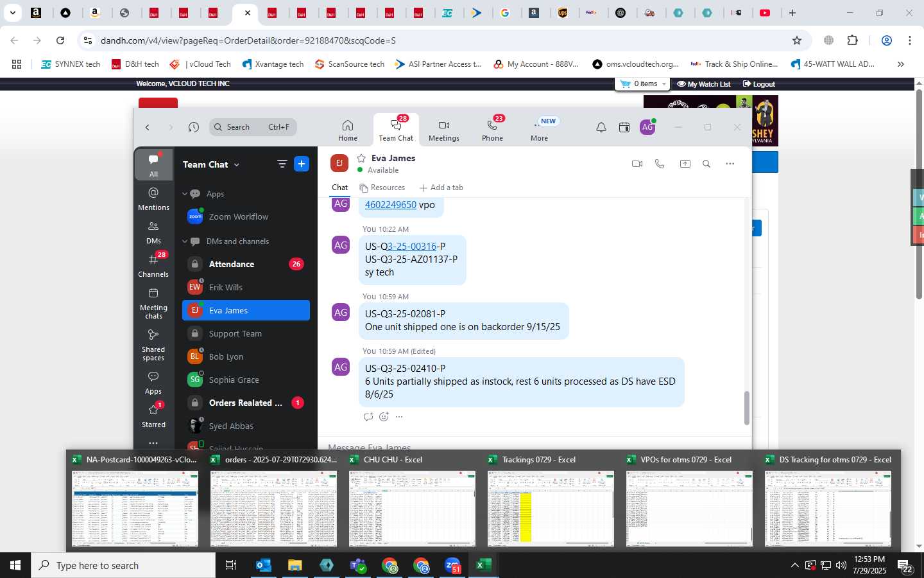
Task: Open the 3-25-00316 link in the message
Action: point(412,246)
